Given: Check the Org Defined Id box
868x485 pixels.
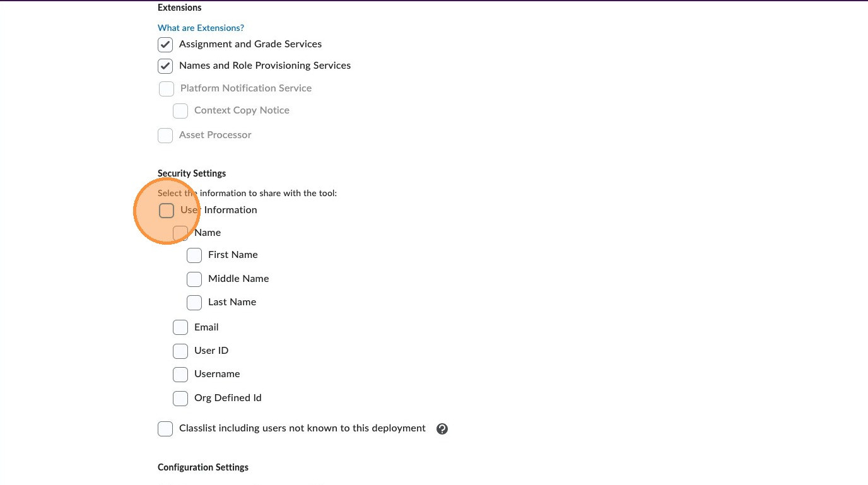Looking at the screenshot, I should 180,399.
